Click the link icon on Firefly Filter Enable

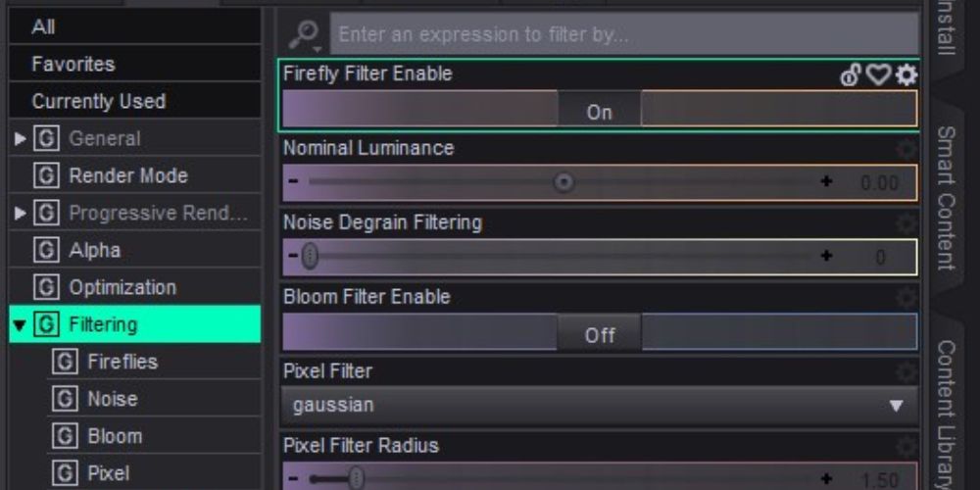click(851, 75)
